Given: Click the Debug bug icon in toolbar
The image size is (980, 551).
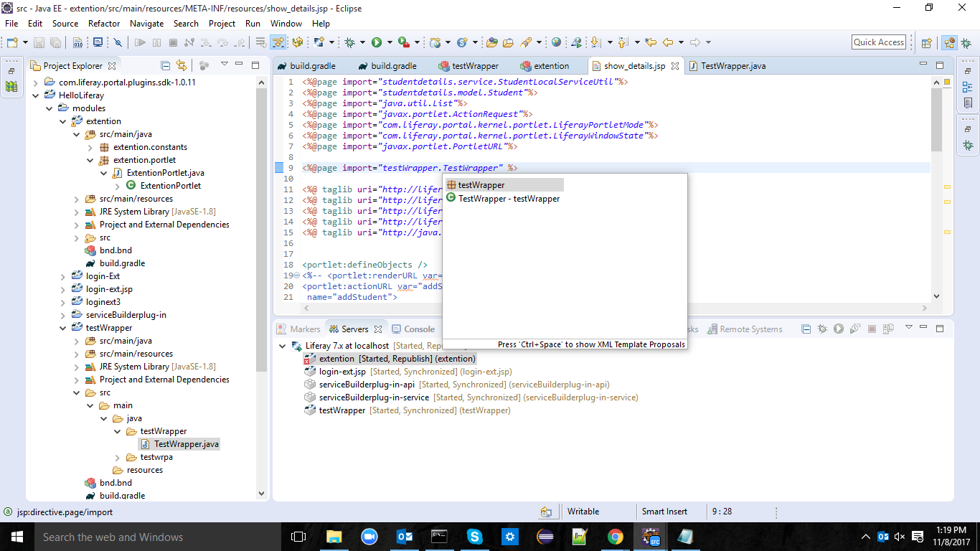Looking at the screenshot, I should point(349,42).
